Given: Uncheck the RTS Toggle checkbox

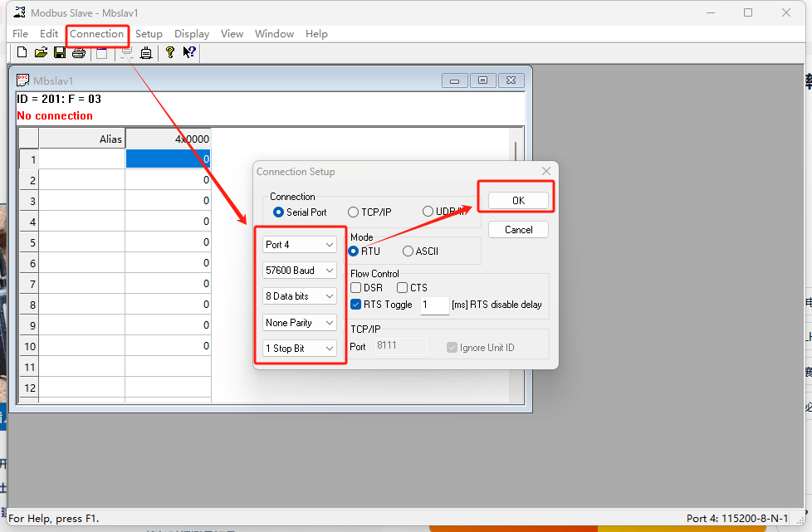Looking at the screenshot, I should 356,305.
